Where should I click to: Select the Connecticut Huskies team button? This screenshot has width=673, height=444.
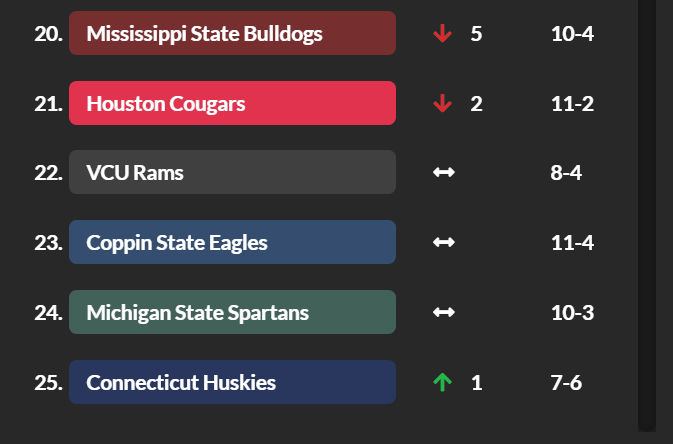[232, 383]
